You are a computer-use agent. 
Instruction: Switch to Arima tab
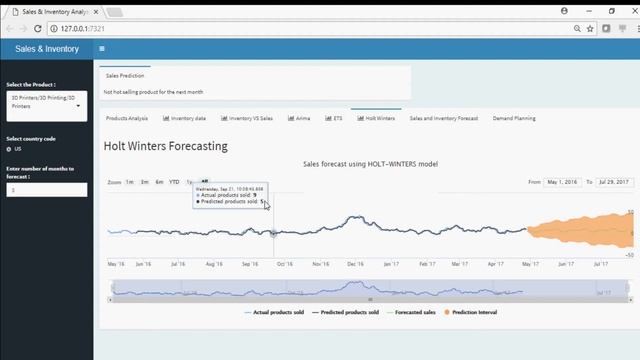coord(299,118)
